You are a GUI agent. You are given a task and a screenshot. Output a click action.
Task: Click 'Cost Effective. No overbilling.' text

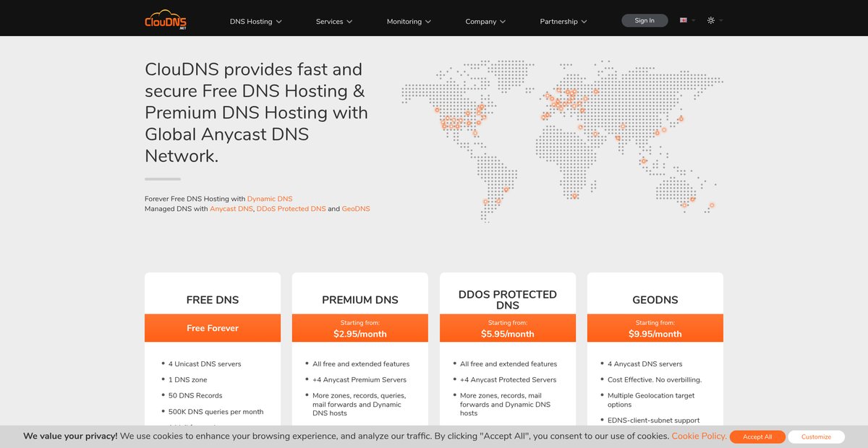[655, 380]
